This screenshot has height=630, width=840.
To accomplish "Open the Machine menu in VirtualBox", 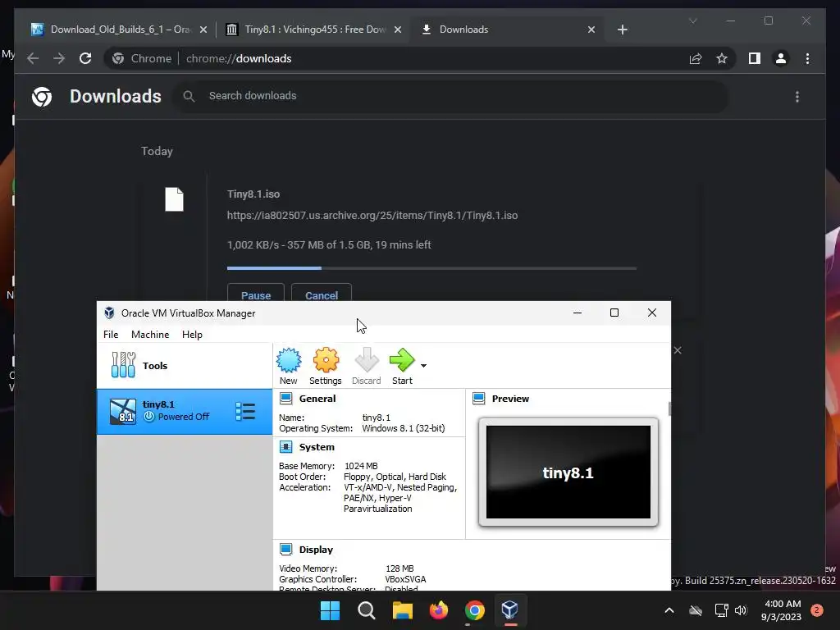I will pos(150,335).
